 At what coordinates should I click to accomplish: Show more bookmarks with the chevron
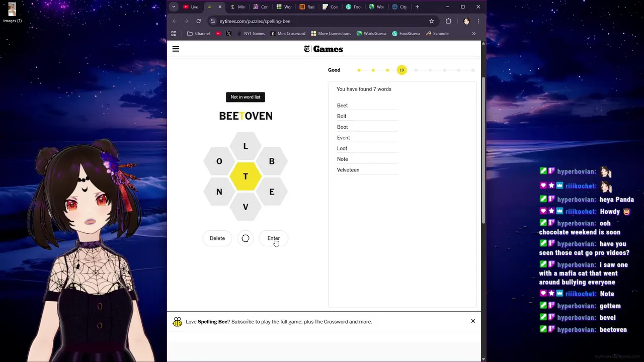(473, 34)
